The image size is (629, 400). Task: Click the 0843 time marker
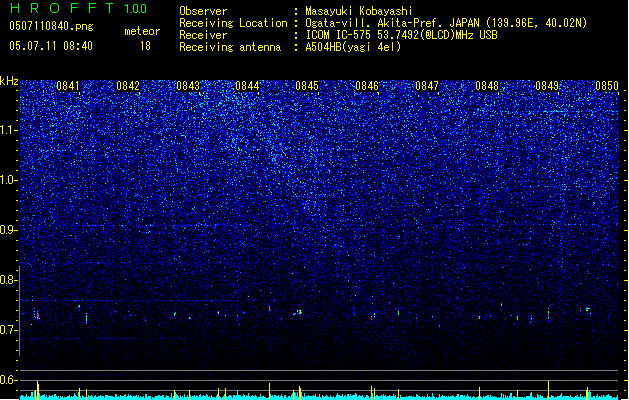pos(188,86)
